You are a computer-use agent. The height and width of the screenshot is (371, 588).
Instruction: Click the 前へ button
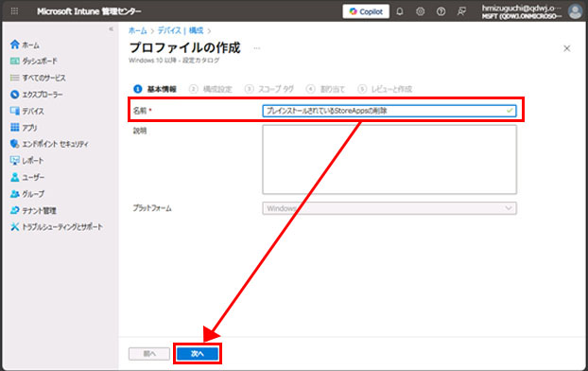click(149, 354)
